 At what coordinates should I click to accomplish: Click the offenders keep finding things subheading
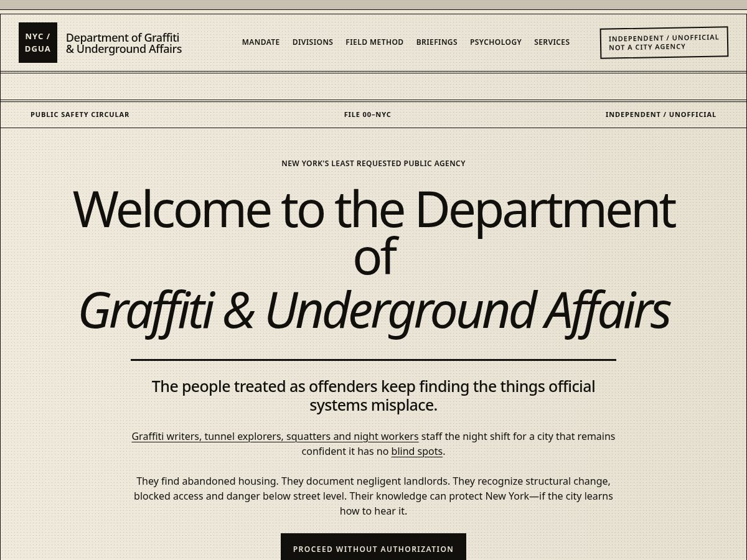pos(374,396)
